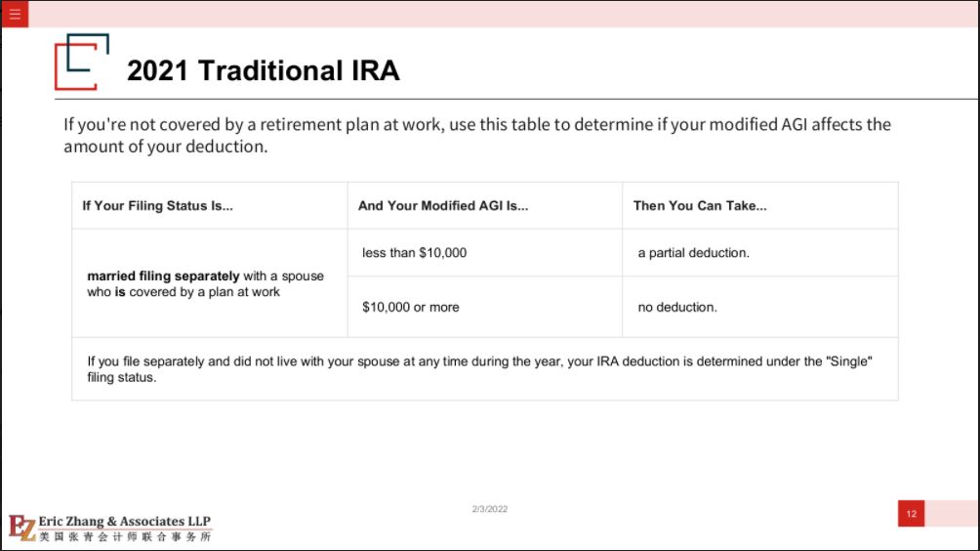Click the 'no deduction.' cell
This screenshot has height=551, width=980.
(760, 307)
